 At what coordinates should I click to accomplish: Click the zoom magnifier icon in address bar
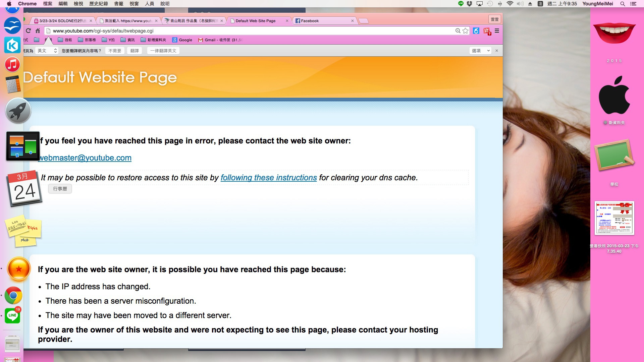pos(458,31)
